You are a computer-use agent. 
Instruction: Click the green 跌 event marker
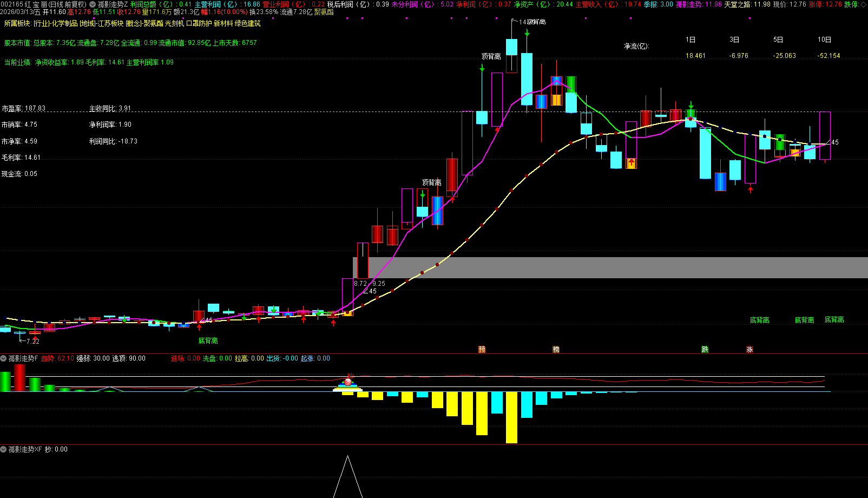coord(705,349)
